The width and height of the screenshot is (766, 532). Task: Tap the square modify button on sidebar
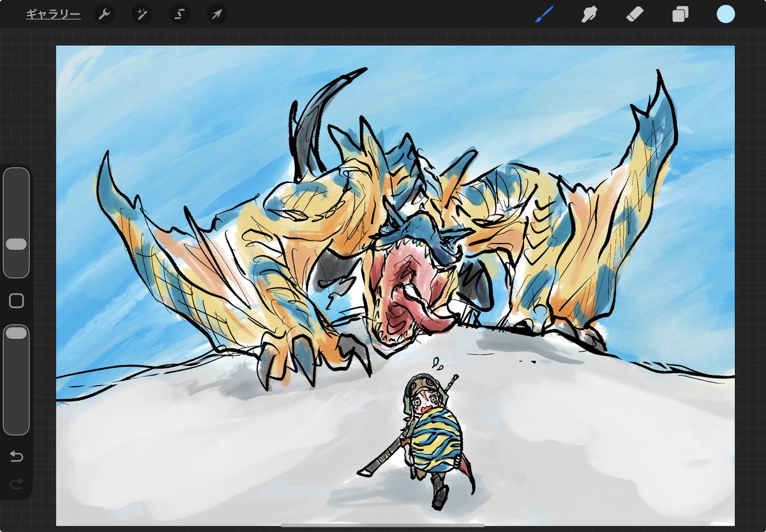pos(16,301)
